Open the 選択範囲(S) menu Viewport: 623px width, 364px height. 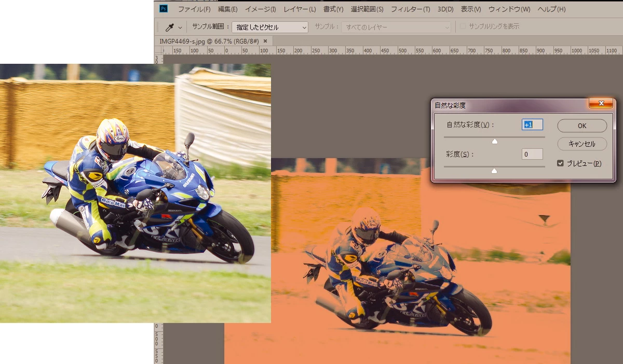point(367,9)
